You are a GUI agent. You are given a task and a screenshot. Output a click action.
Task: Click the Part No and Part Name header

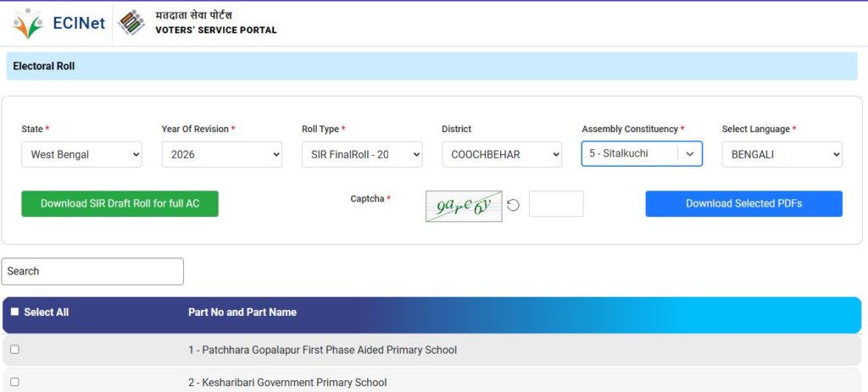point(242,312)
